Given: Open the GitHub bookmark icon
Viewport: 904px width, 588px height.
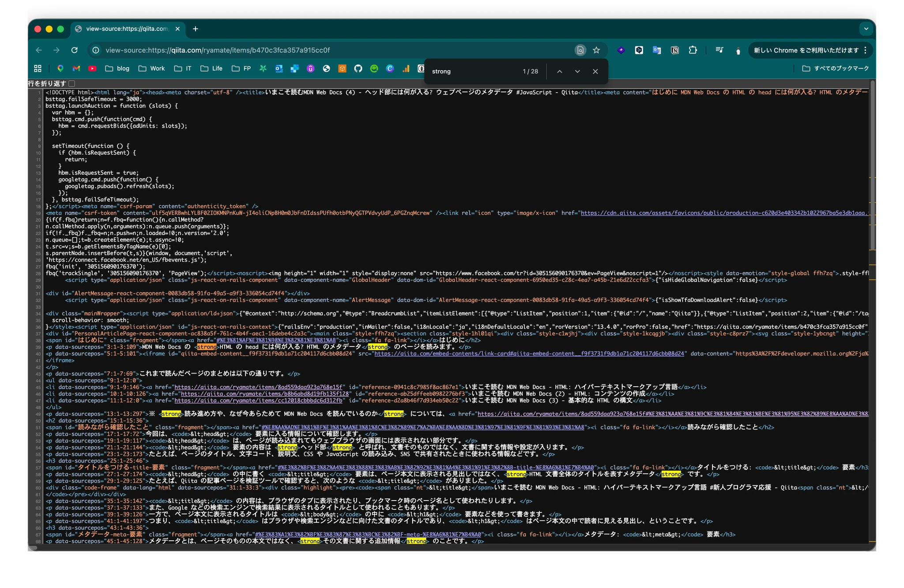Looking at the screenshot, I should tap(358, 68).
